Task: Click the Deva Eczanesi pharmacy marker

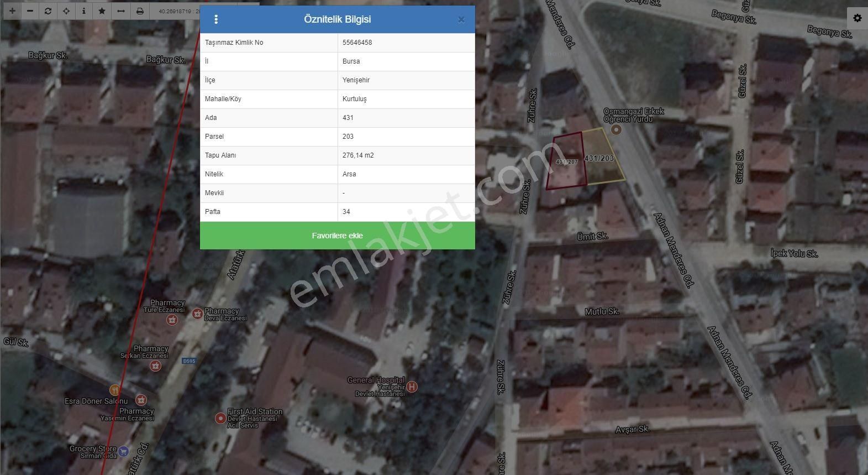Action: 197,314
